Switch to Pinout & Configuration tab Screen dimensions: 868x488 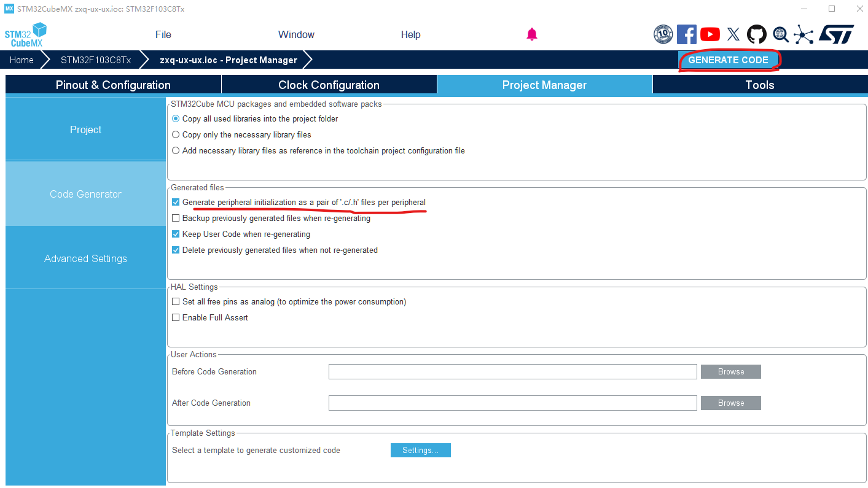coord(113,85)
